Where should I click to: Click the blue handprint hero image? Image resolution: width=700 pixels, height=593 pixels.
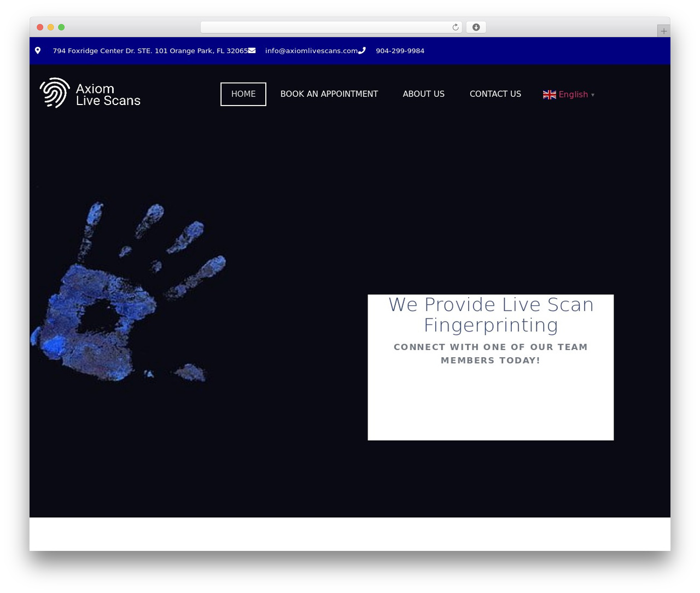coord(129,293)
